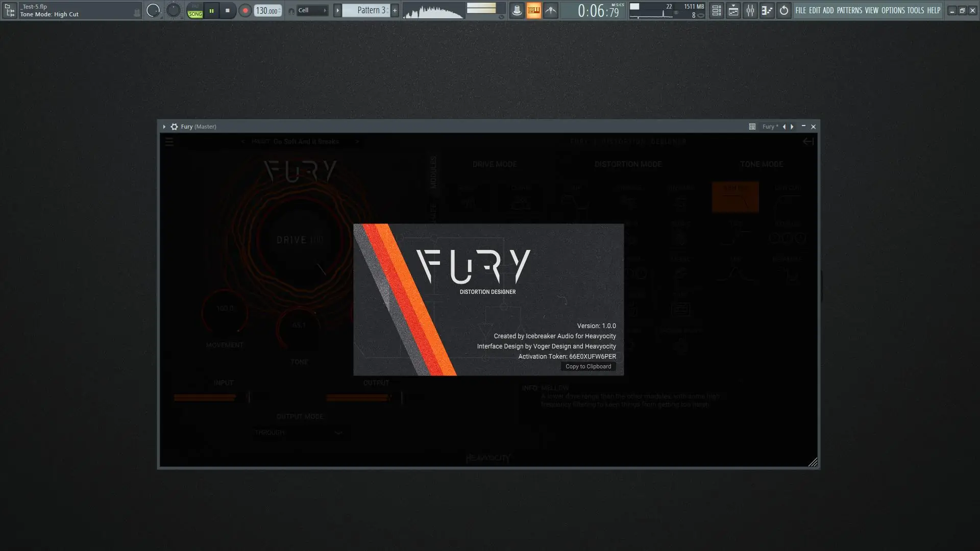
Task: Toggle typing keyboard to piano icon
Action: pos(533,10)
